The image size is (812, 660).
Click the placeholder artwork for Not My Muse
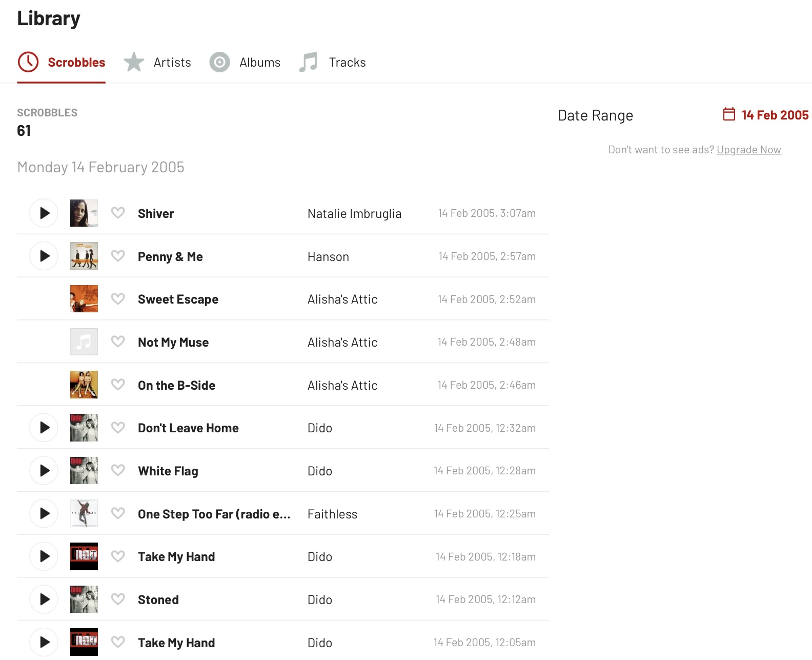tap(84, 342)
